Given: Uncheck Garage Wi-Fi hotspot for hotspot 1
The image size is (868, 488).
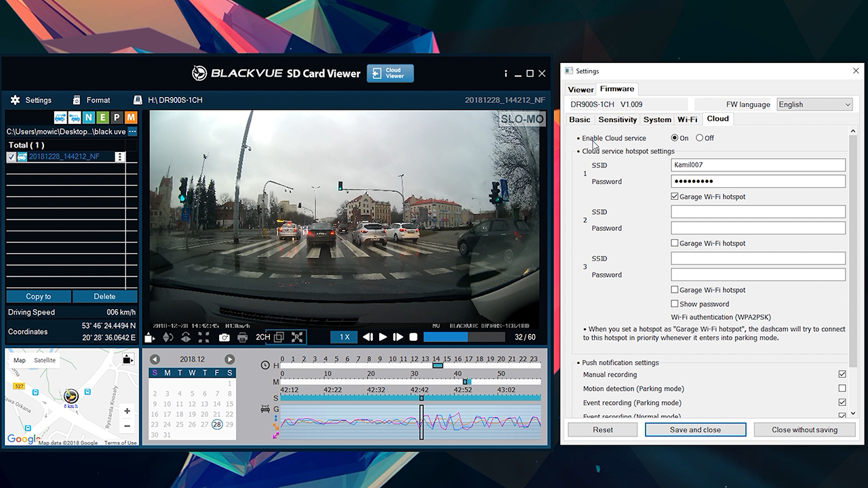Looking at the screenshot, I should pos(675,197).
